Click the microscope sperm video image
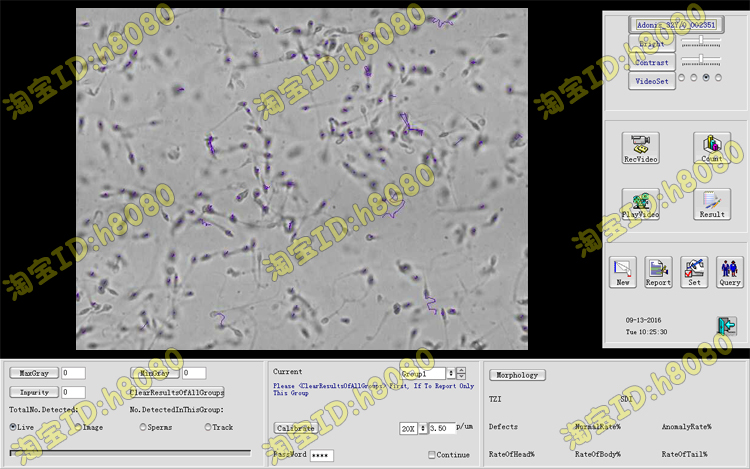This screenshot has height=469, width=750. (x=302, y=179)
